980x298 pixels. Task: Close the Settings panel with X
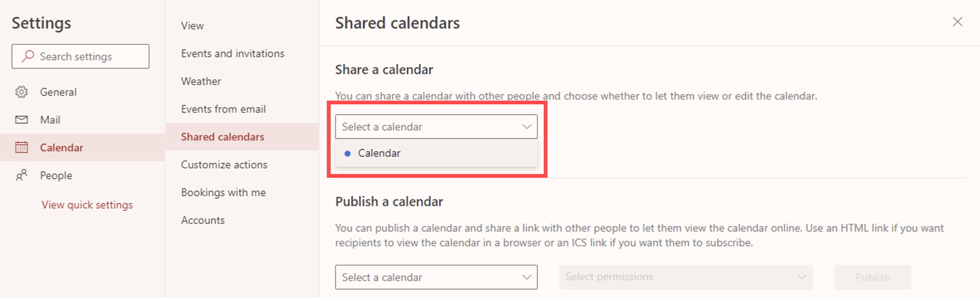[x=957, y=23]
